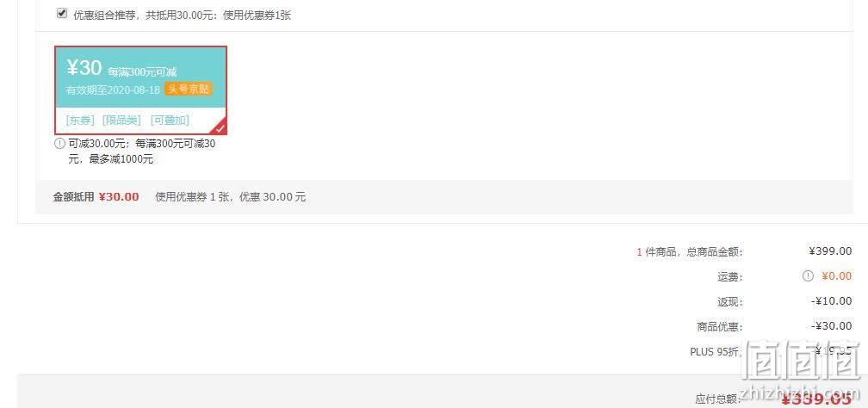Image resolution: width=868 pixels, height=408 pixels.
Task: Click the 返现 -¥10.00 row
Action: tap(784, 302)
